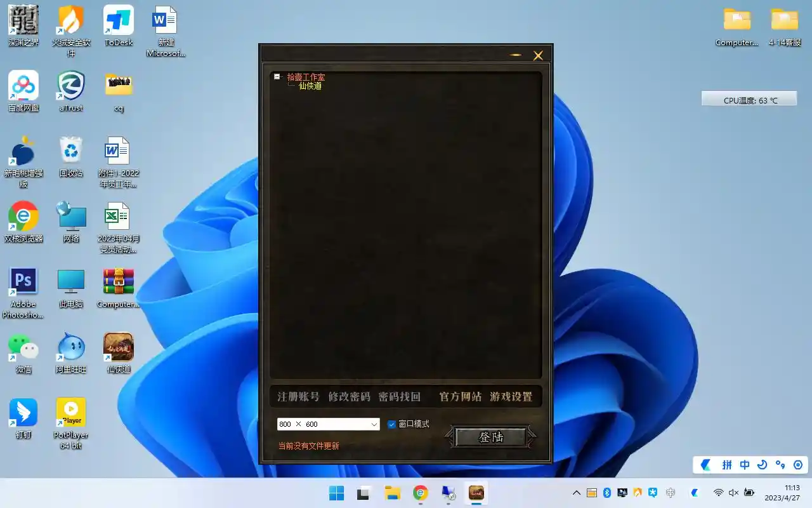Screen dimensions: 812x508
Task: Launch the ToDesk desktop icon
Action: [x=119, y=25]
